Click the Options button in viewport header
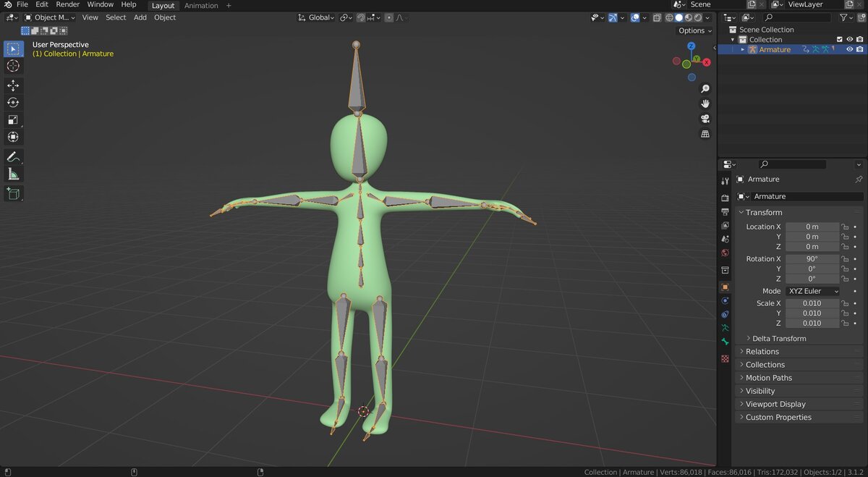 (x=694, y=30)
